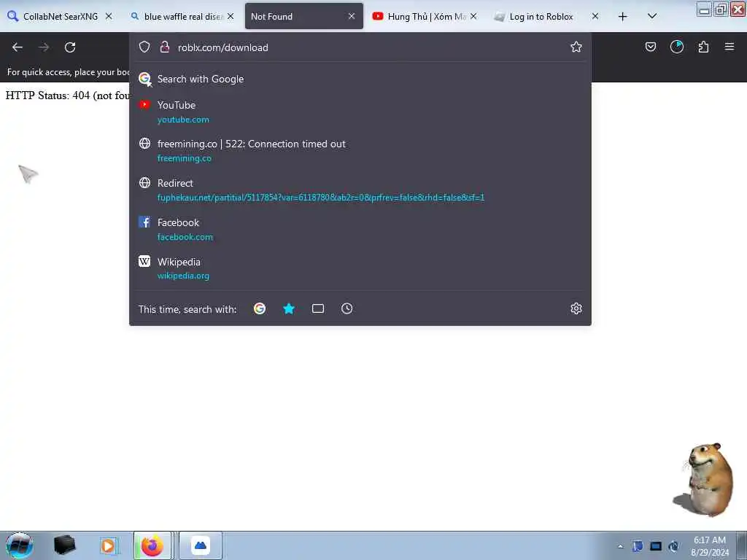Select the Wikipedia suggestion
Viewport: 747px width, 560px height.
360,268
